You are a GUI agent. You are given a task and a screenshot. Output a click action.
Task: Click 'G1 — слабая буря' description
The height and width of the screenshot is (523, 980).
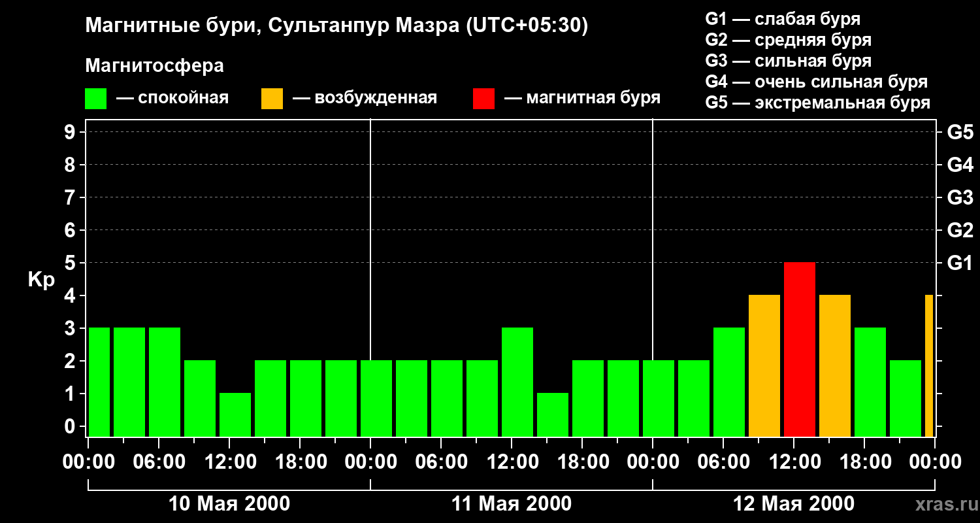click(x=783, y=19)
